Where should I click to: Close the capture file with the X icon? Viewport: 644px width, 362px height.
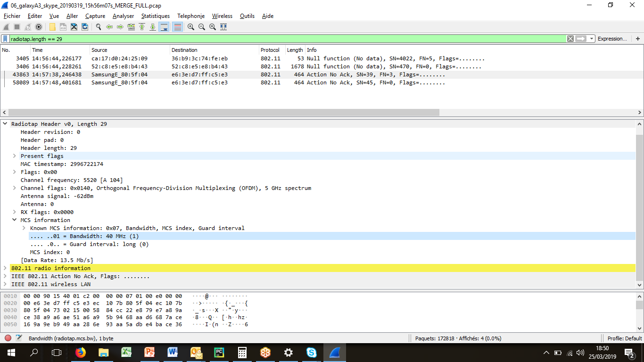click(x=74, y=26)
